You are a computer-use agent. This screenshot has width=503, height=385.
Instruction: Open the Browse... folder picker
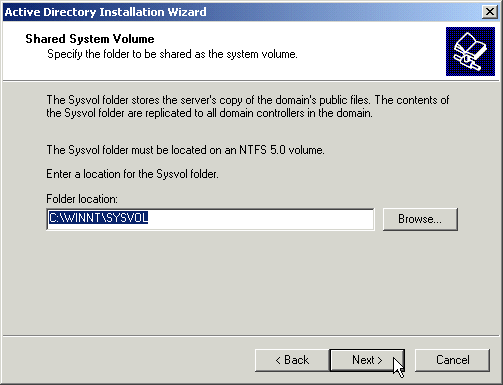(x=420, y=219)
